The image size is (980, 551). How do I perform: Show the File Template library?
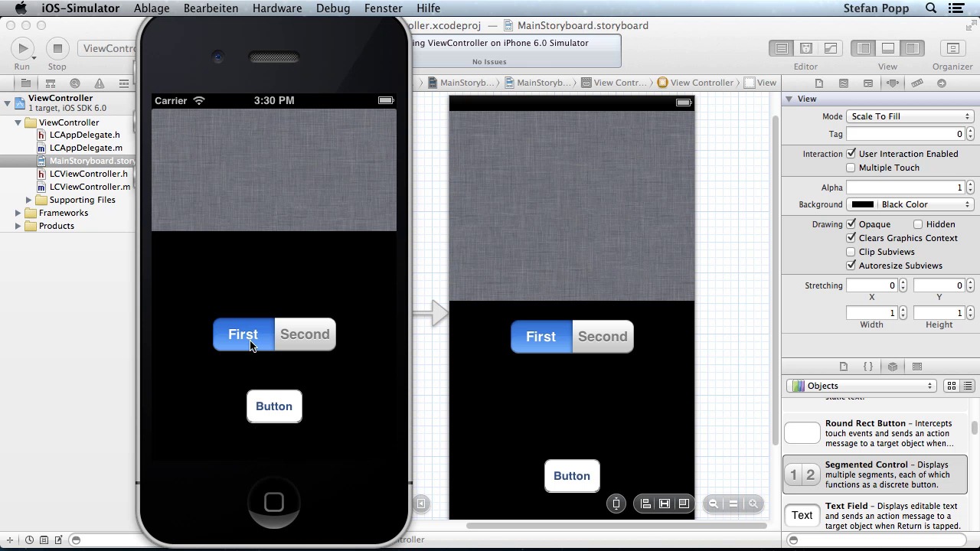coord(844,367)
